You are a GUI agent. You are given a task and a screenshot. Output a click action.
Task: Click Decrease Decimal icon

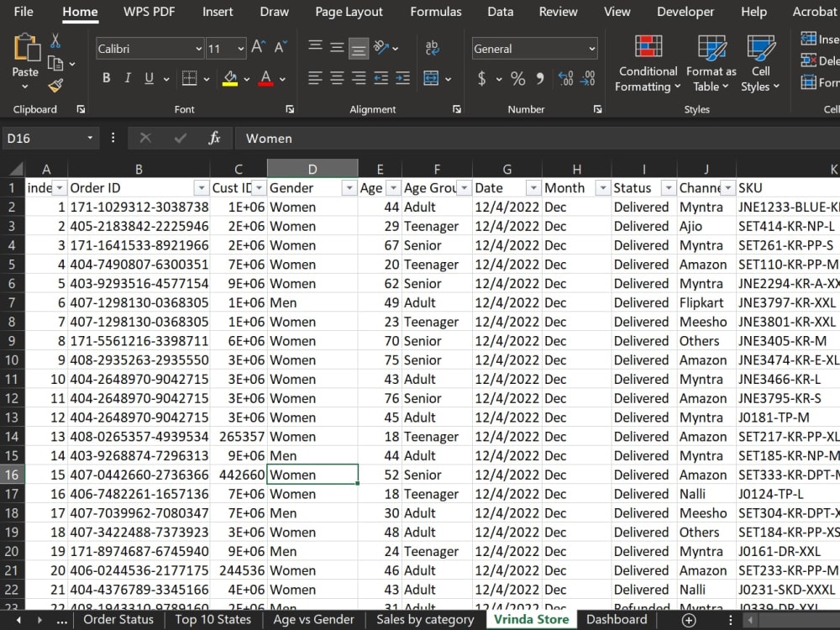(x=588, y=78)
